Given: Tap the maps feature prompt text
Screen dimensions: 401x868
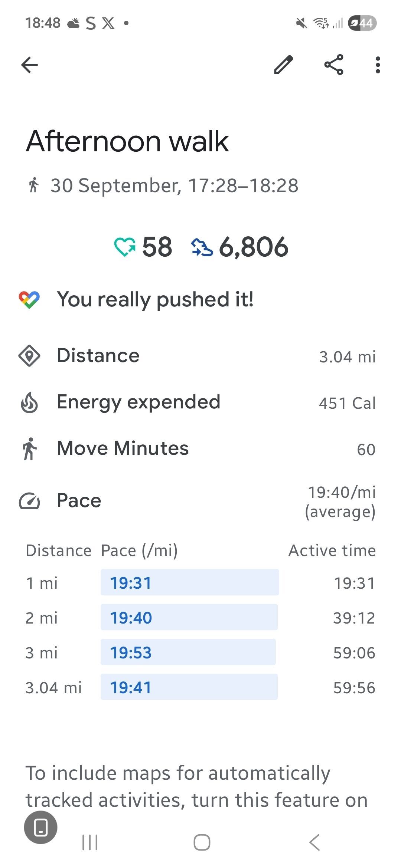Looking at the screenshot, I should click(197, 786).
